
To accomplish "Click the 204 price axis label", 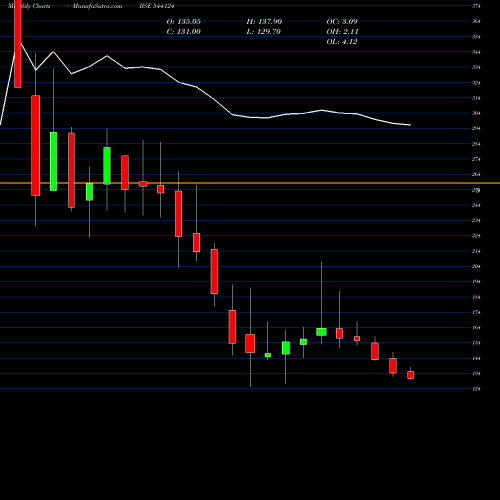I will (476, 266).
